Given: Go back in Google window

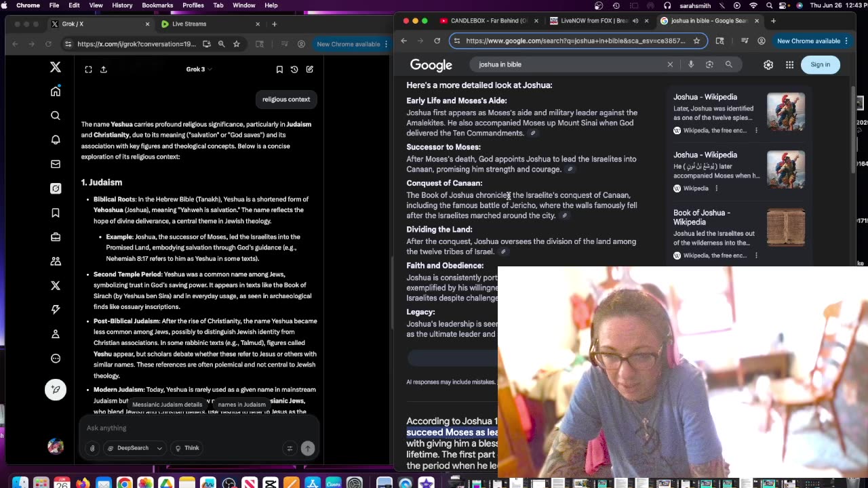Looking at the screenshot, I should 404,41.
